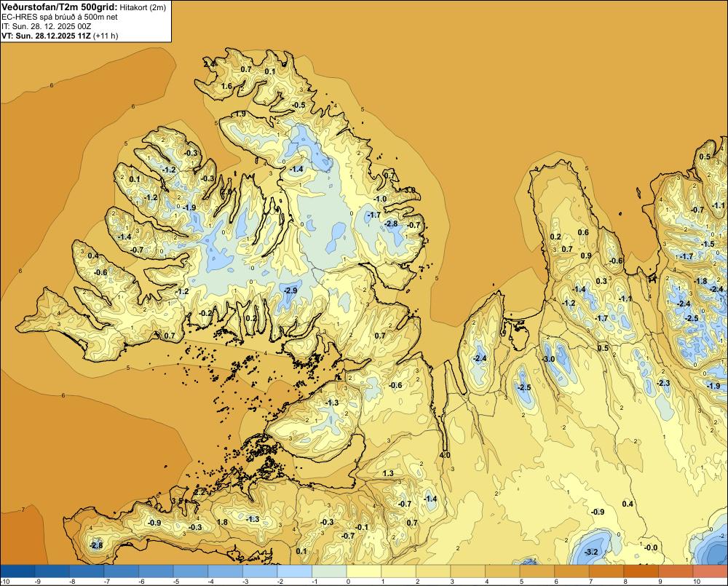Click the legend swatch between 2 and 3
The width and height of the screenshot is (728, 586).
coord(434,571)
